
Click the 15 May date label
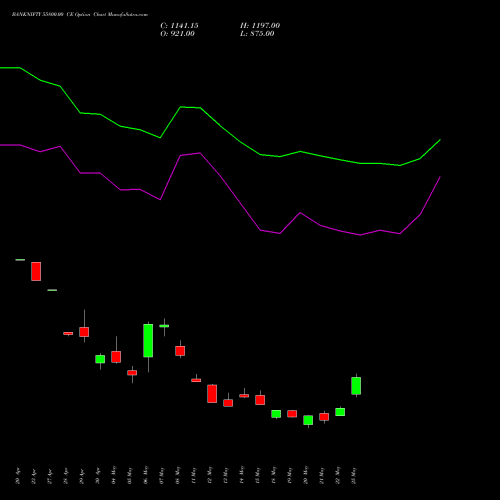[258, 475]
